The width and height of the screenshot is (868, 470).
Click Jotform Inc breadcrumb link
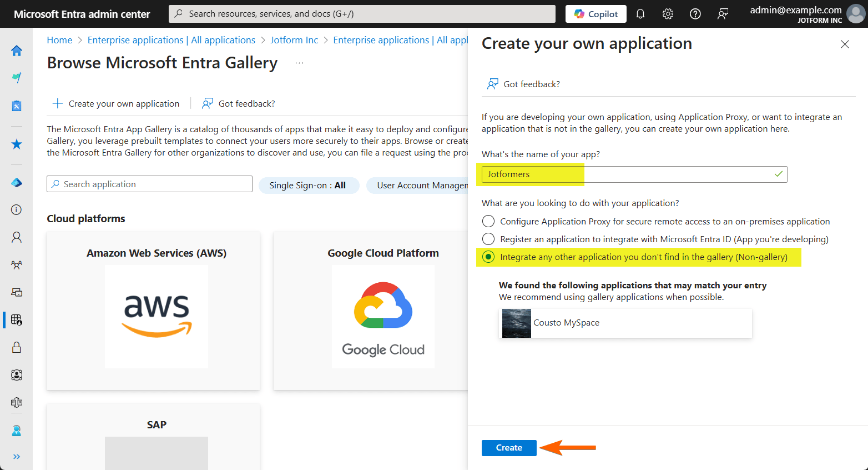pos(294,40)
